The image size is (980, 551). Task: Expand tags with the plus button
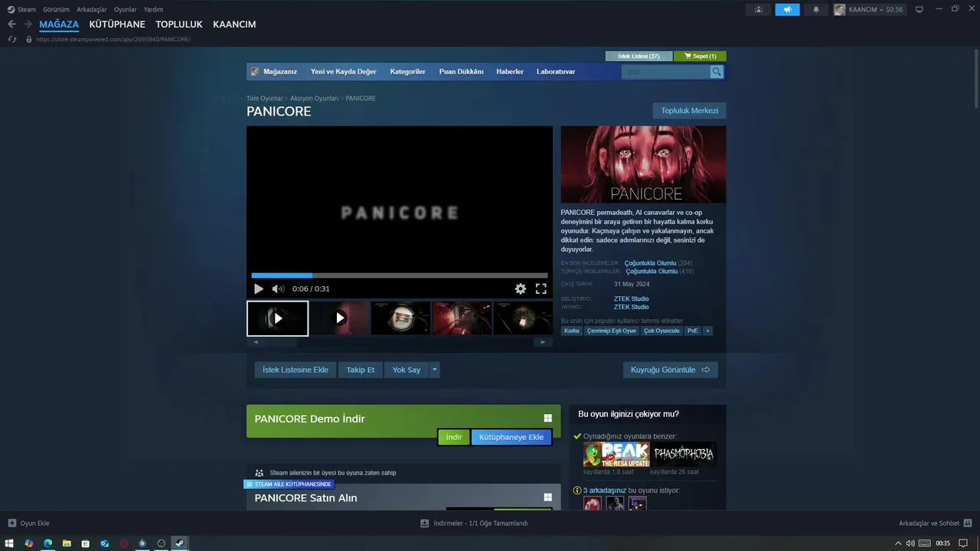[x=707, y=331]
